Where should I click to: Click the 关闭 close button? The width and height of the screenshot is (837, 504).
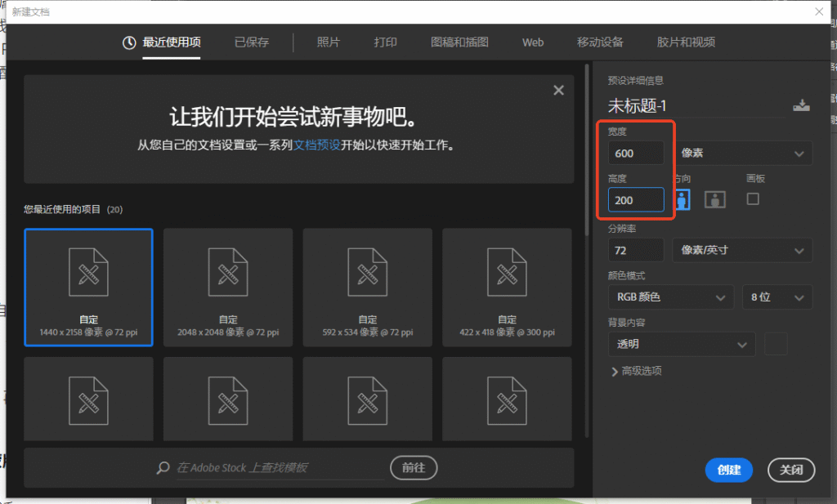pos(791,470)
